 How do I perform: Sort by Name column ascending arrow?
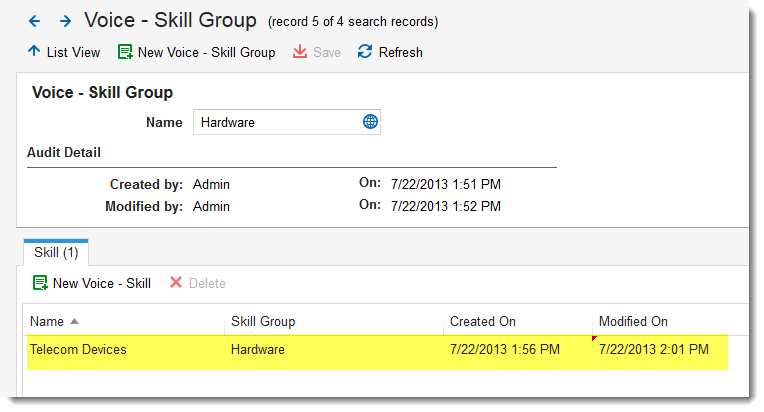point(75,321)
